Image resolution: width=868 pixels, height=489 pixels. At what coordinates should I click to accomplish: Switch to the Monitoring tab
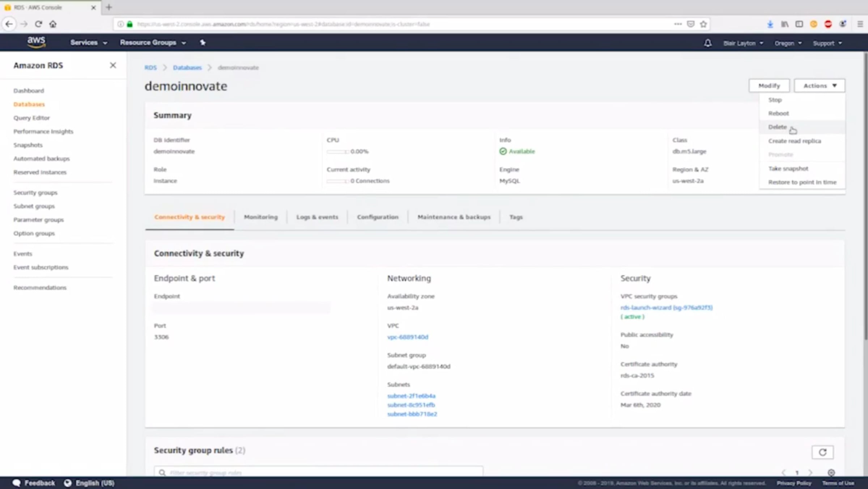[x=261, y=217]
